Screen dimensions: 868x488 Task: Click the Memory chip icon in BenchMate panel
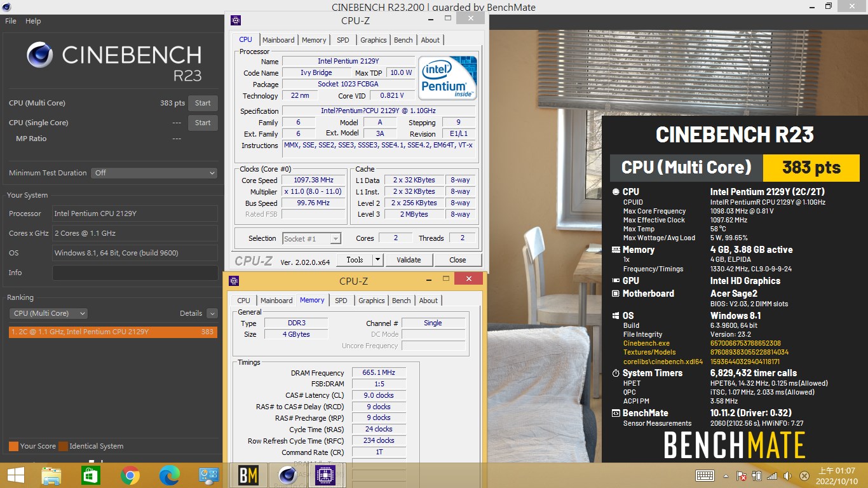[616, 250]
